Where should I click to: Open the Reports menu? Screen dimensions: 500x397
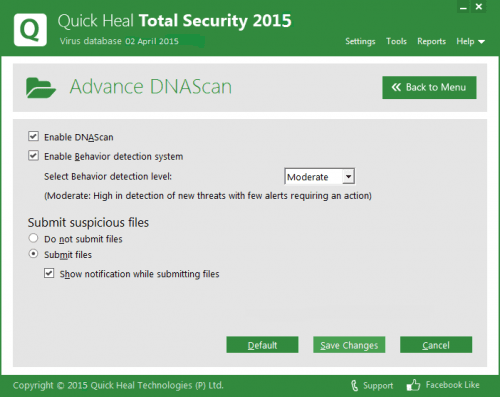click(x=431, y=41)
